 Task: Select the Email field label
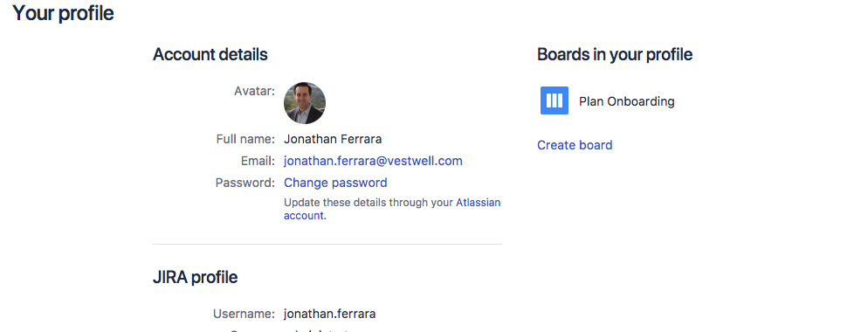coord(258,161)
